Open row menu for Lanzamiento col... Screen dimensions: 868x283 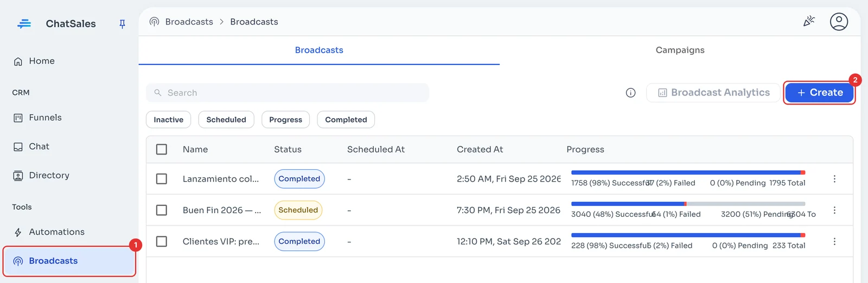click(x=834, y=179)
